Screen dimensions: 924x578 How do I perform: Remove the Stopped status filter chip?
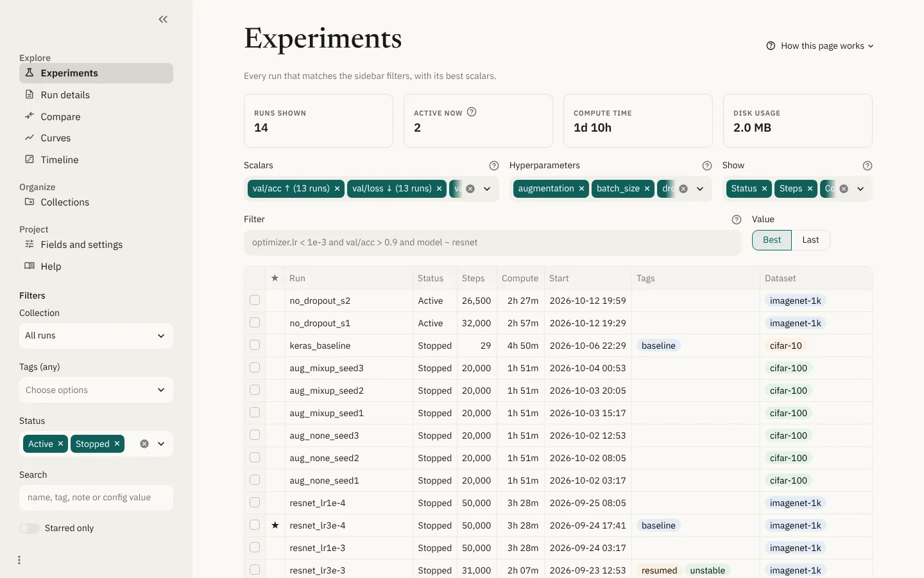117,444
